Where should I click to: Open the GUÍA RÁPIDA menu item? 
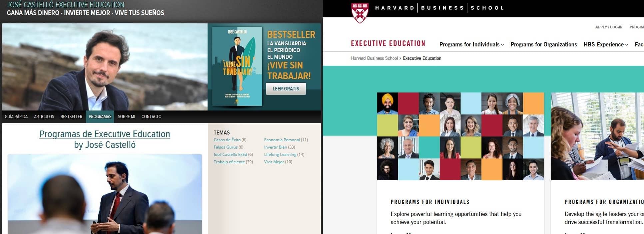pyautogui.click(x=16, y=116)
